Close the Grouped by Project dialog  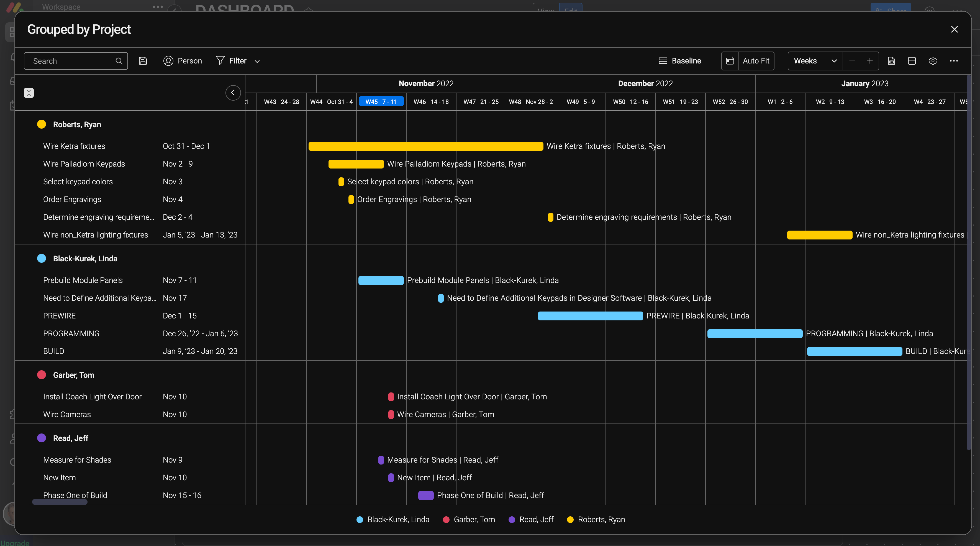[x=954, y=29]
